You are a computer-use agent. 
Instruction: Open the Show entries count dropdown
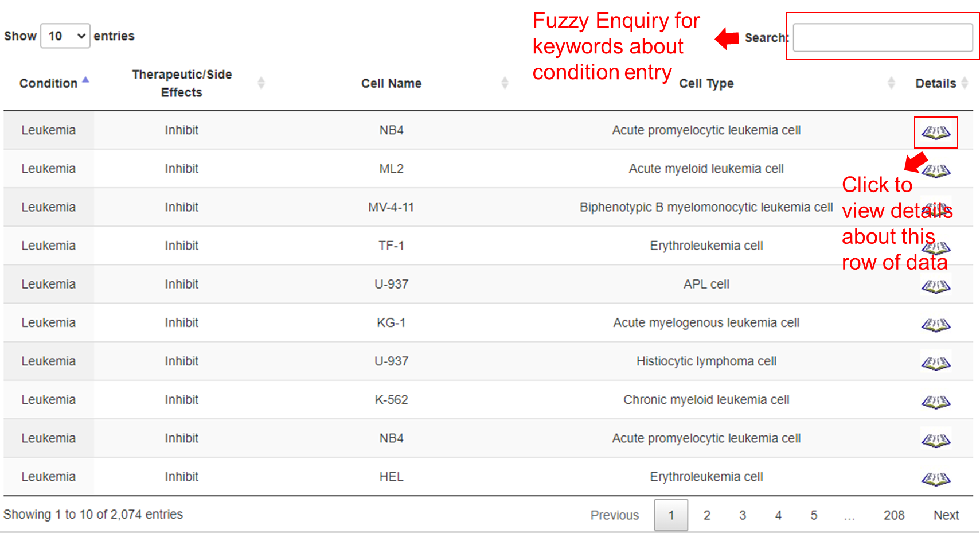(x=65, y=36)
